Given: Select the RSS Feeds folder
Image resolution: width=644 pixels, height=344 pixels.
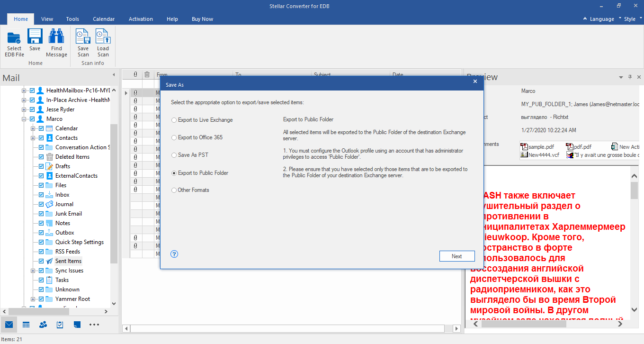Looking at the screenshot, I should [x=67, y=251].
